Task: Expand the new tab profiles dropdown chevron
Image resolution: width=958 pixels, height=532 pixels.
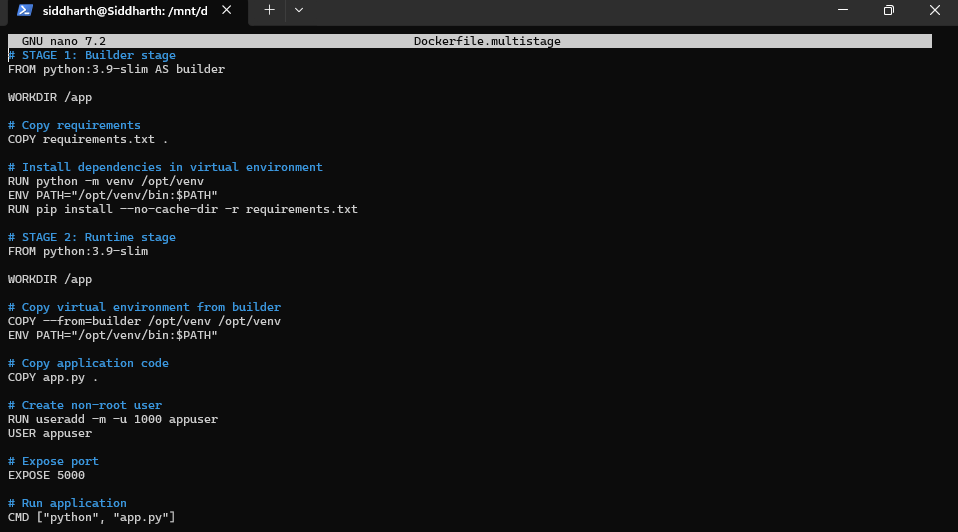Action: (299, 10)
